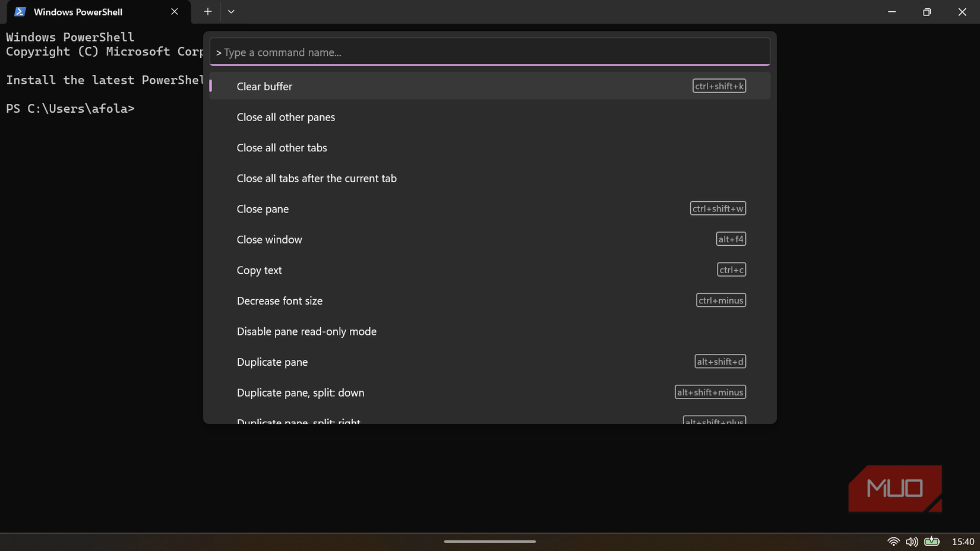
Task: Click the ctrl+shift+k shortcut badge
Action: point(719,86)
